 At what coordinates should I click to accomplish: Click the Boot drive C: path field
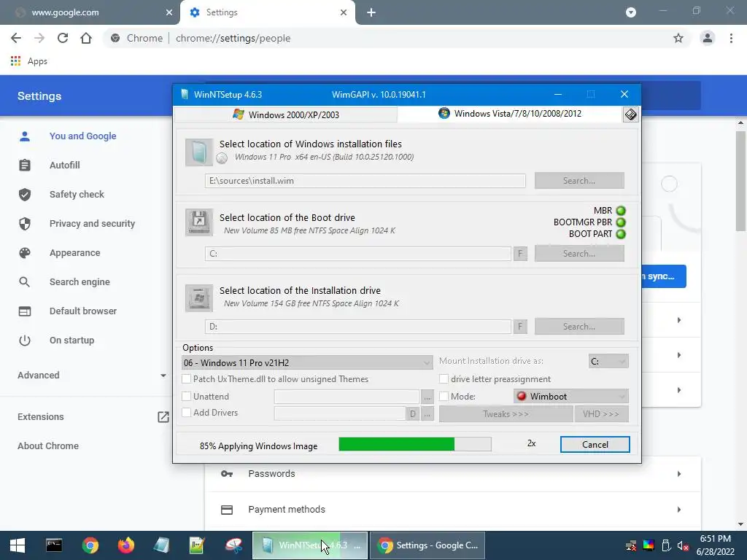[x=358, y=253]
